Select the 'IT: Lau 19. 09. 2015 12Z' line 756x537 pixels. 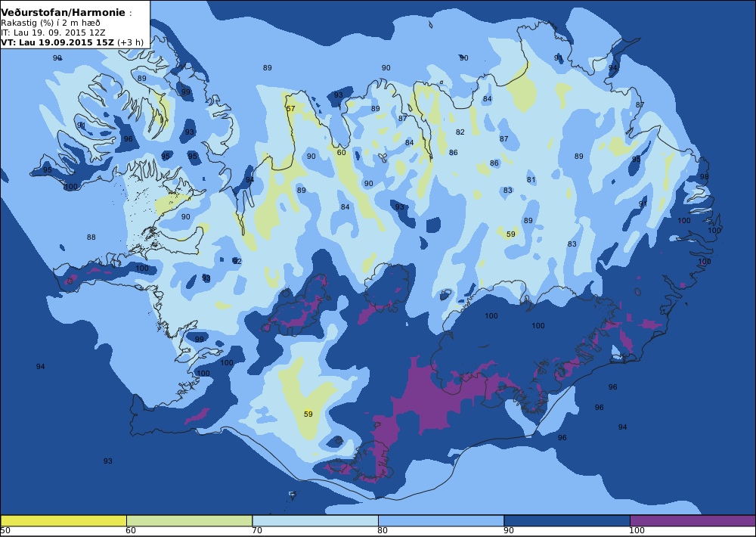[53, 33]
